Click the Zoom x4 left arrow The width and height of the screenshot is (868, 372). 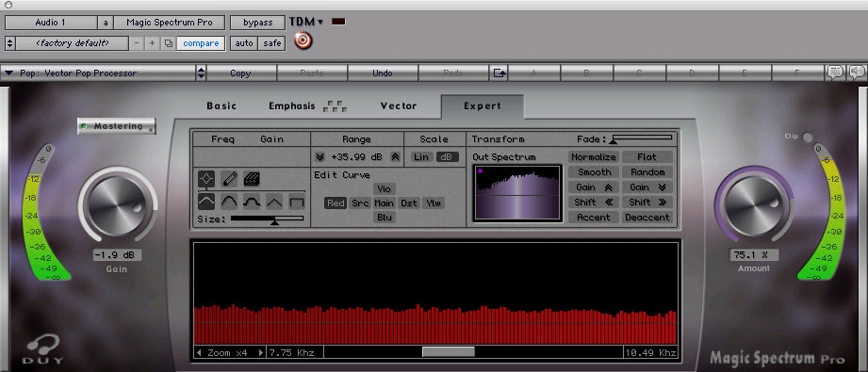pyautogui.click(x=200, y=352)
